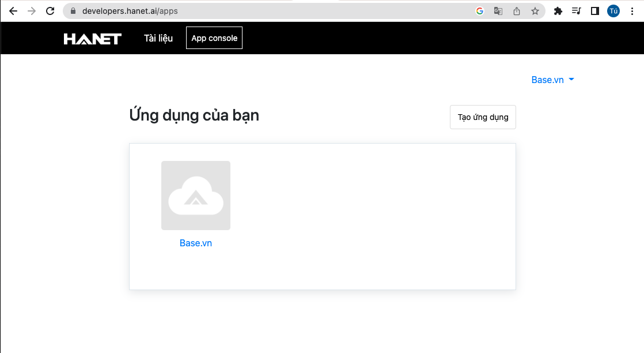Select the Tài liệu menu item
This screenshot has height=353, width=644.
coord(158,37)
